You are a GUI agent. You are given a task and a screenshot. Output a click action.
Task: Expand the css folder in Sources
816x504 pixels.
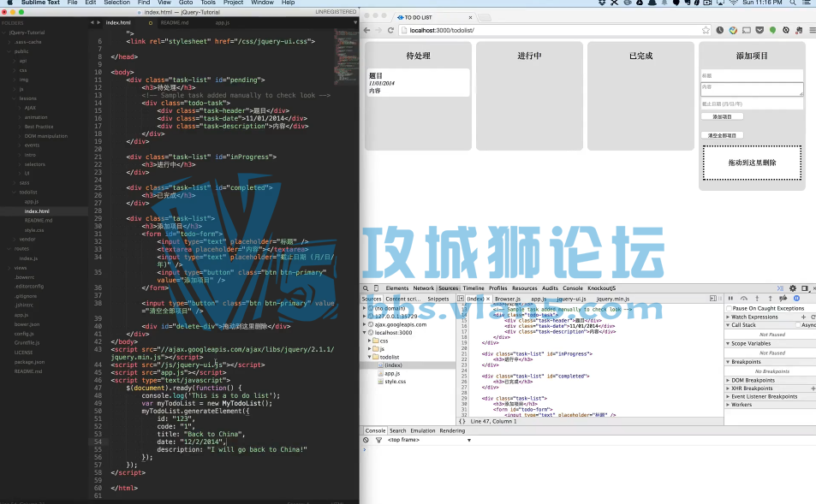click(370, 341)
